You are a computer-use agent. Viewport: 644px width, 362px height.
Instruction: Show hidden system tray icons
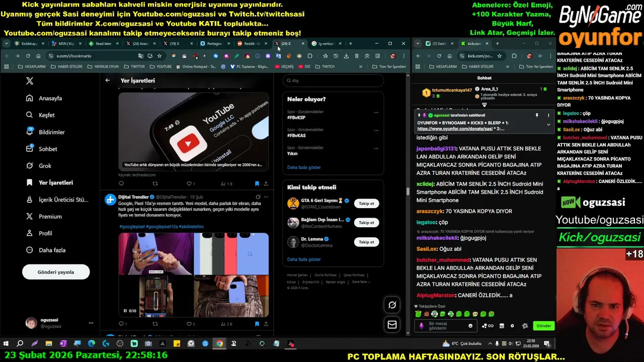coord(490,344)
